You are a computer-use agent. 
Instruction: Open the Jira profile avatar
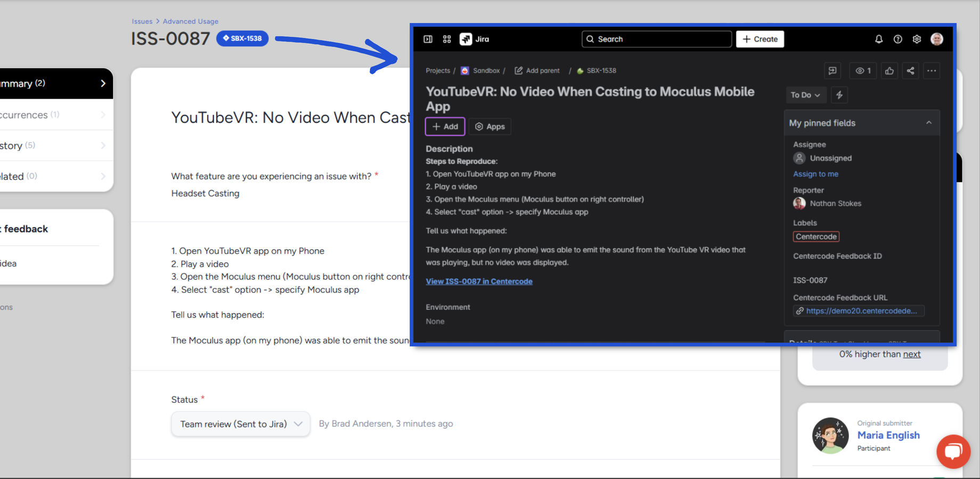937,39
